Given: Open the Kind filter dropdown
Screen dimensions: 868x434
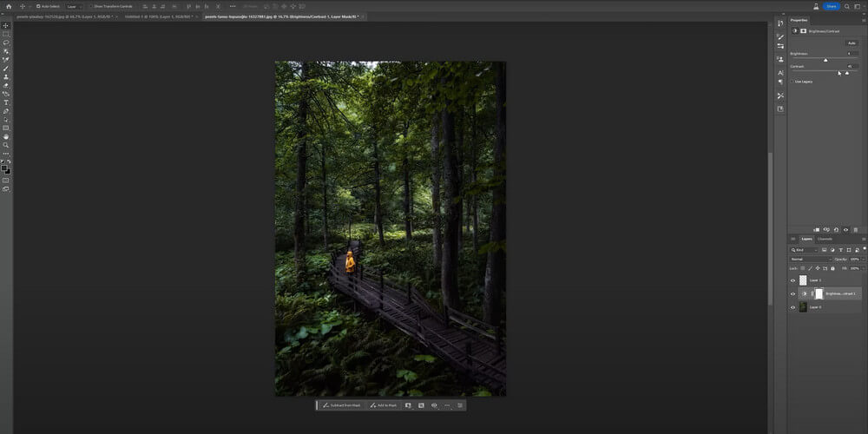Looking at the screenshot, I should 804,250.
